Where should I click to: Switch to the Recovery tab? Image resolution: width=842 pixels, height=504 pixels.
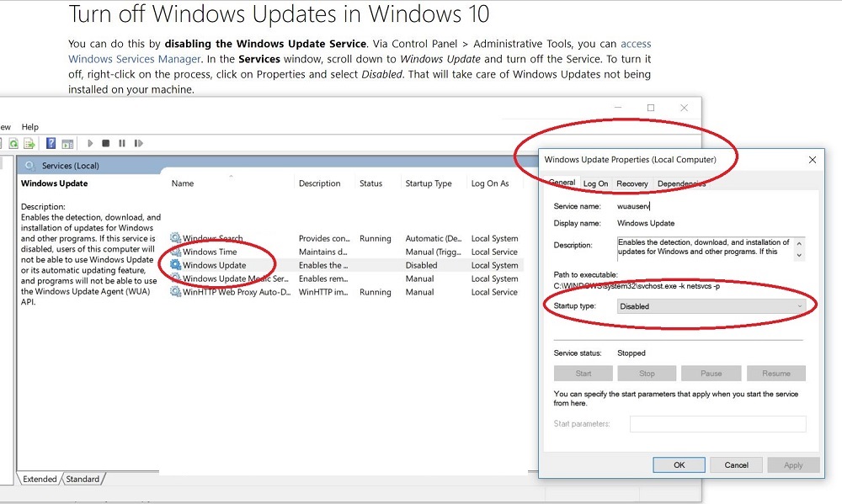632,183
